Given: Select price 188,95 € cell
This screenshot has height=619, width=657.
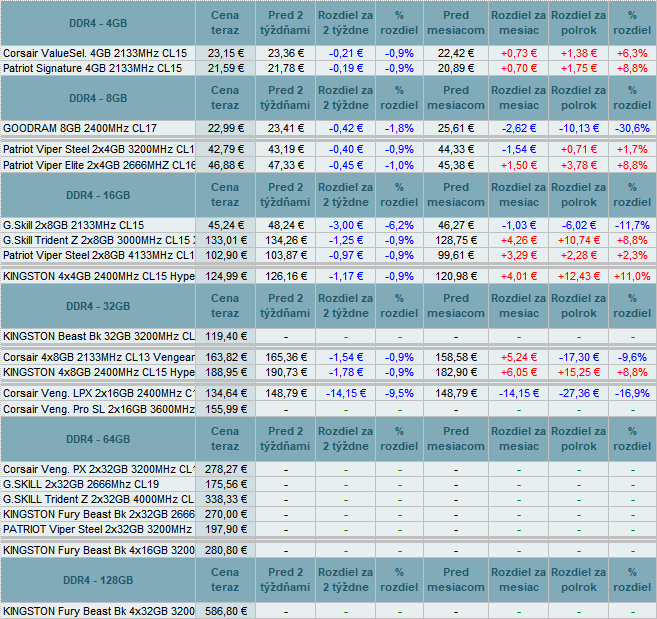Looking at the screenshot, I should click(225, 372).
